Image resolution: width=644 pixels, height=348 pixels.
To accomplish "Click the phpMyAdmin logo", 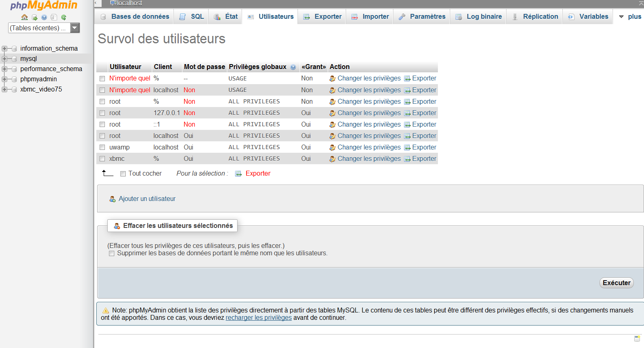I will (44, 6).
